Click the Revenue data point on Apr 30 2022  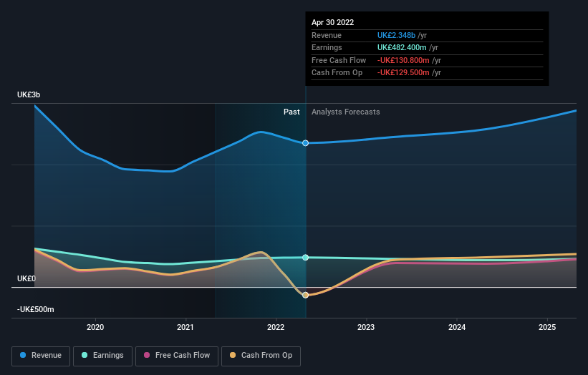pyautogui.click(x=306, y=143)
